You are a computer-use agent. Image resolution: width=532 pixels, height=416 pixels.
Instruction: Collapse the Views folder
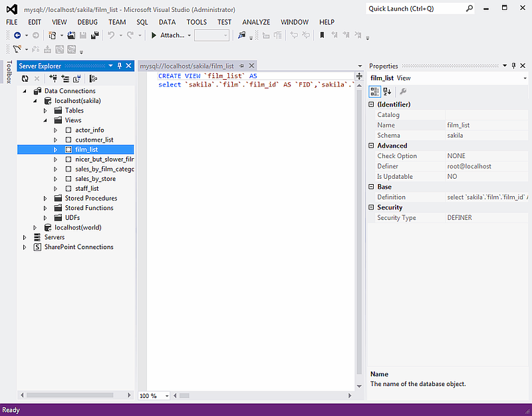click(45, 120)
